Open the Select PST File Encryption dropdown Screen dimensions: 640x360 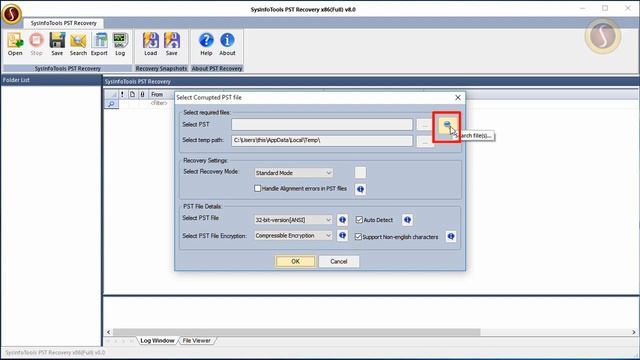tap(293, 236)
